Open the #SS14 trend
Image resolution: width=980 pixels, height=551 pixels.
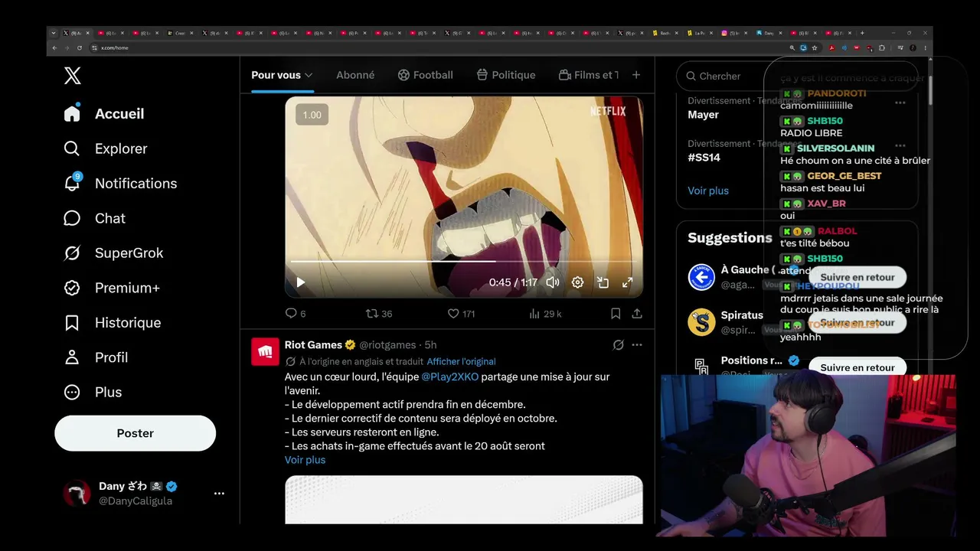[x=704, y=158]
